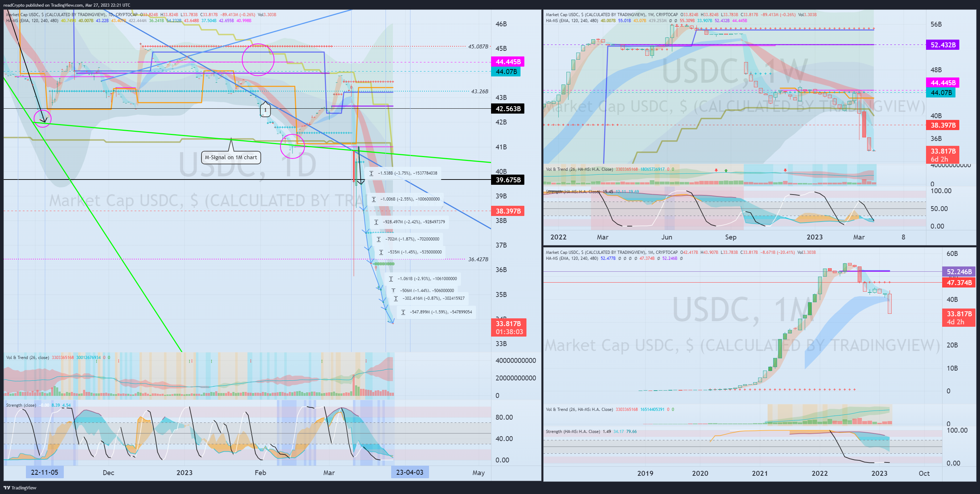Image resolution: width=980 pixels, height=494 pixels.
Task: Click the 'Jun' label on the weekly time axis
Action: tap(667, 237)
